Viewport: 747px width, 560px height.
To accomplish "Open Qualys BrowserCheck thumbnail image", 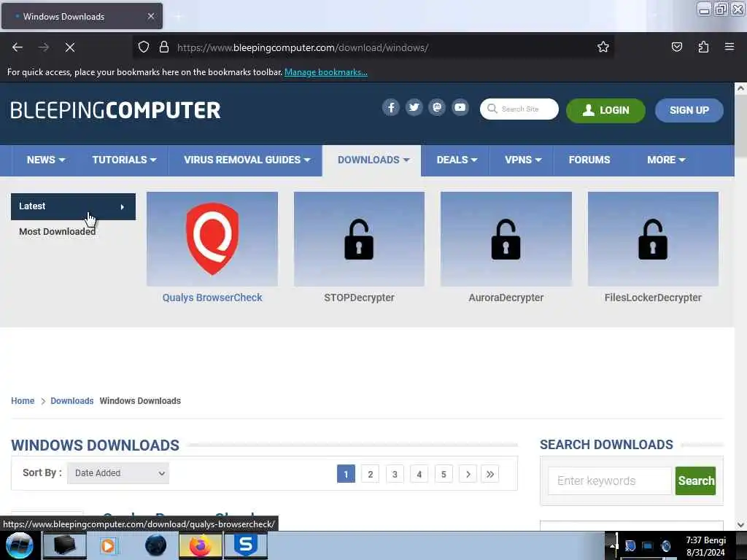I will point(212,239).
